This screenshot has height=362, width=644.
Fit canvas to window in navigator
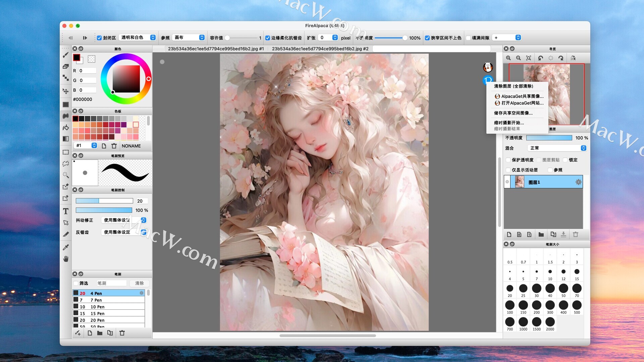pos(529,58)
